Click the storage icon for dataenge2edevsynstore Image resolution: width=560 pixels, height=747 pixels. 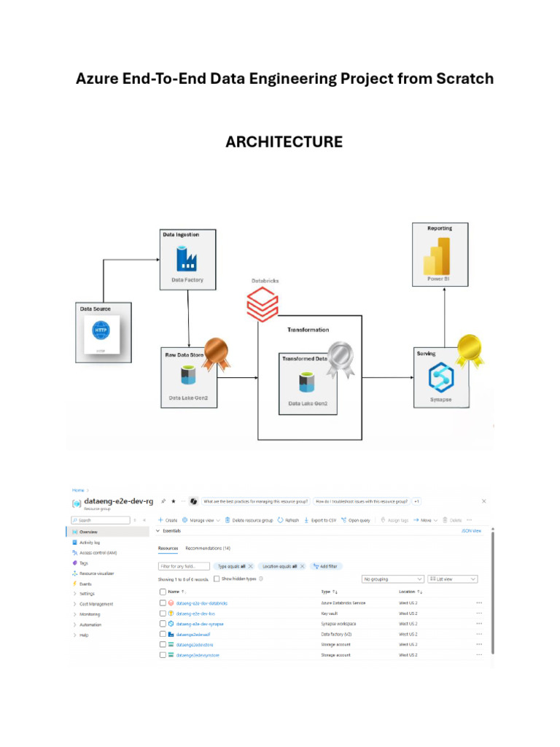pyautogui.click(x=171, y=655)
